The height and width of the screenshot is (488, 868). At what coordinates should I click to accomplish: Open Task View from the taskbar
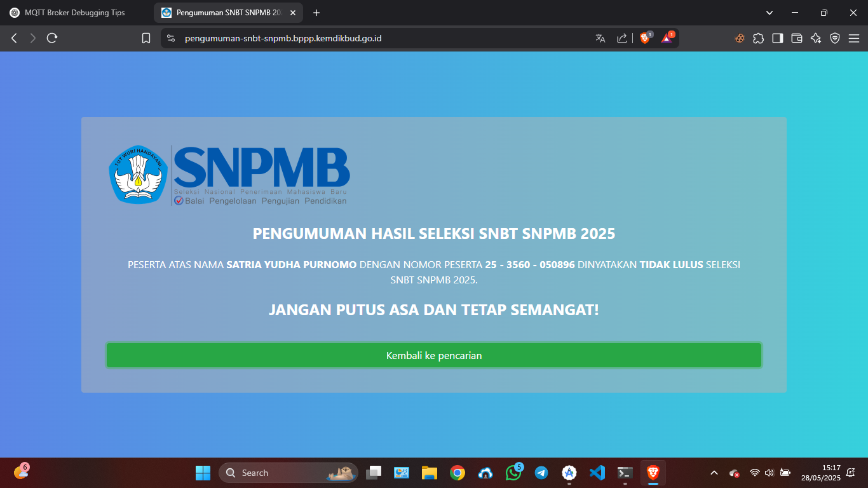[374, 473]
